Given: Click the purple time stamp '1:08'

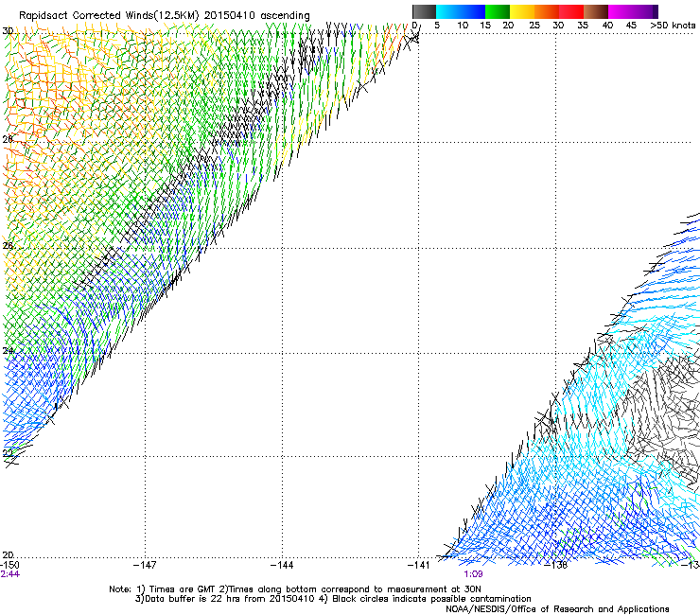Looking at the screenshot, I should click(473, 574).
